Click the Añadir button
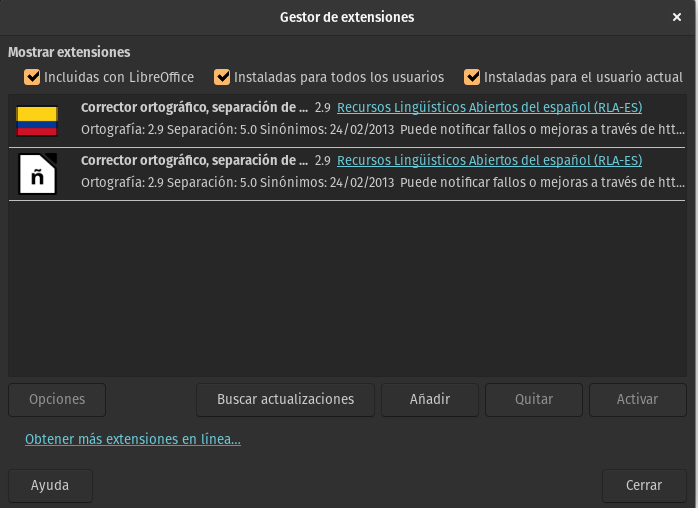698x508 pixels. [430, 399]
